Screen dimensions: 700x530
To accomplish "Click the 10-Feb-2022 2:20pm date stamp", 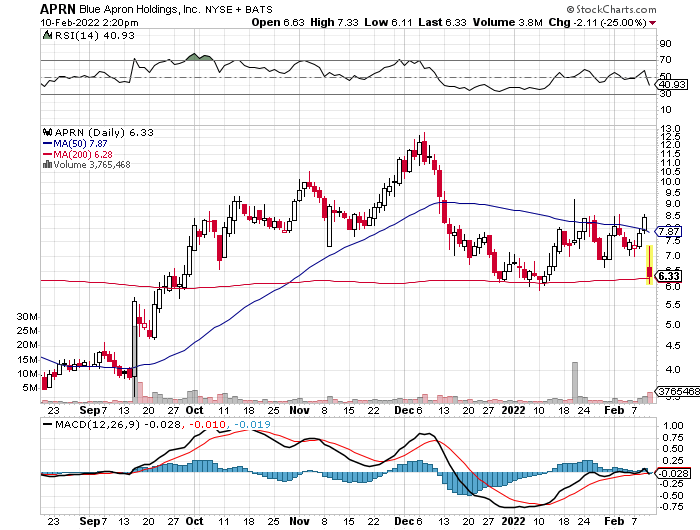I will click(x=89, y=22).
